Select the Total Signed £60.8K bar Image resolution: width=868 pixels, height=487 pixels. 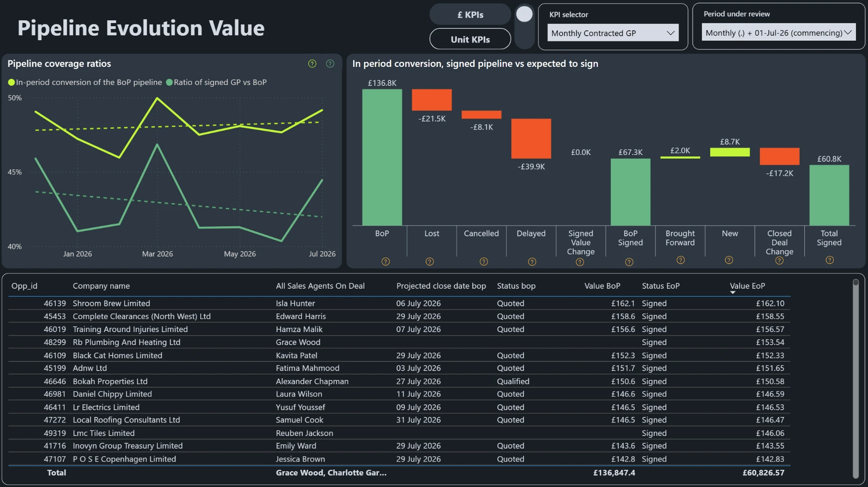point(829,195)
